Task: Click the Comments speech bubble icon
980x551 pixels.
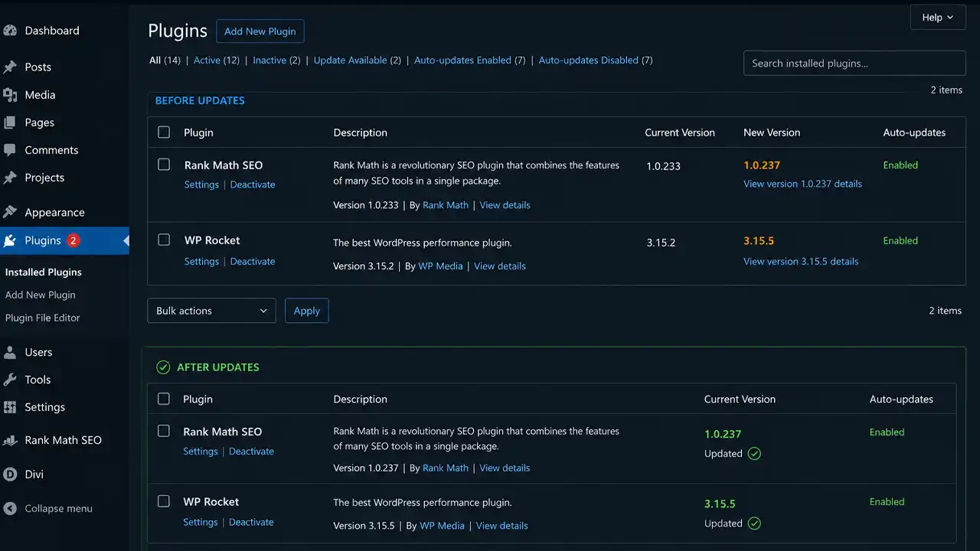Action: (x=10, y=150)
